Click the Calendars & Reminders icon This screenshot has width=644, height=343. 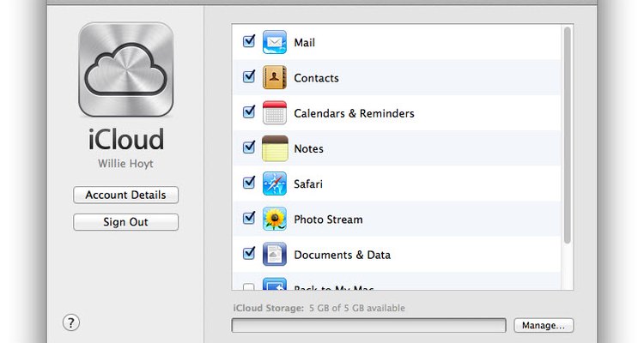click(x=275, y=112)
